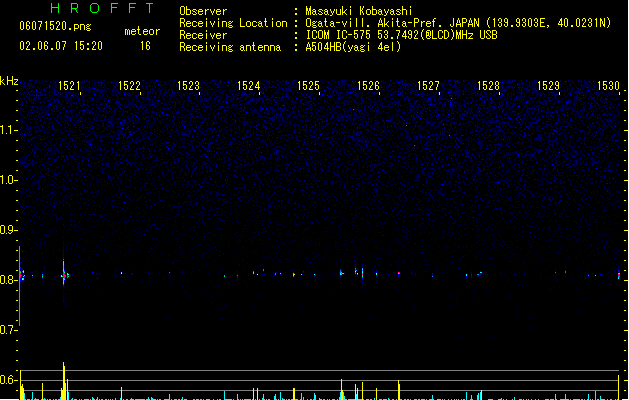Click the meteor count 16
Image resolution: width=629 pixels, height=400 pixels.
(x=145, y=46)
